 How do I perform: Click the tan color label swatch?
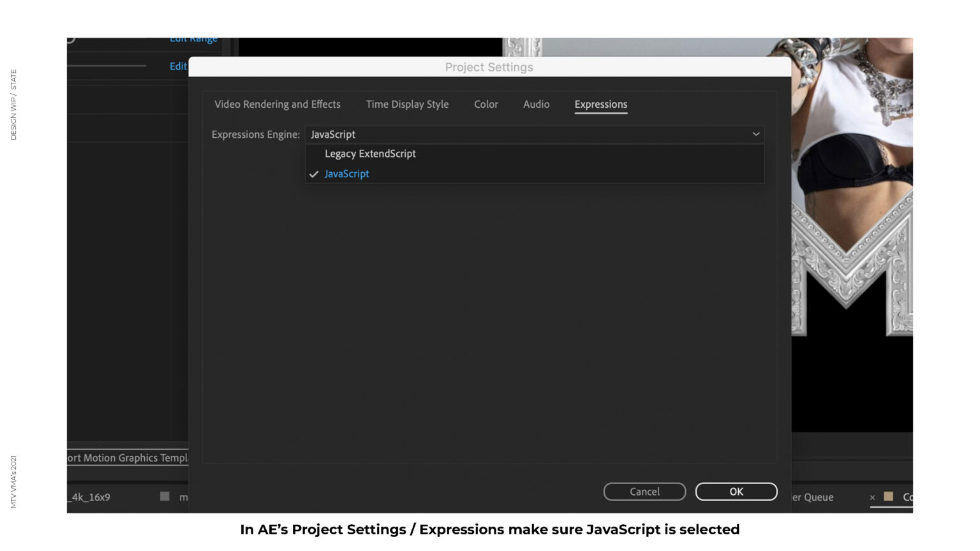tap(888, 496)
